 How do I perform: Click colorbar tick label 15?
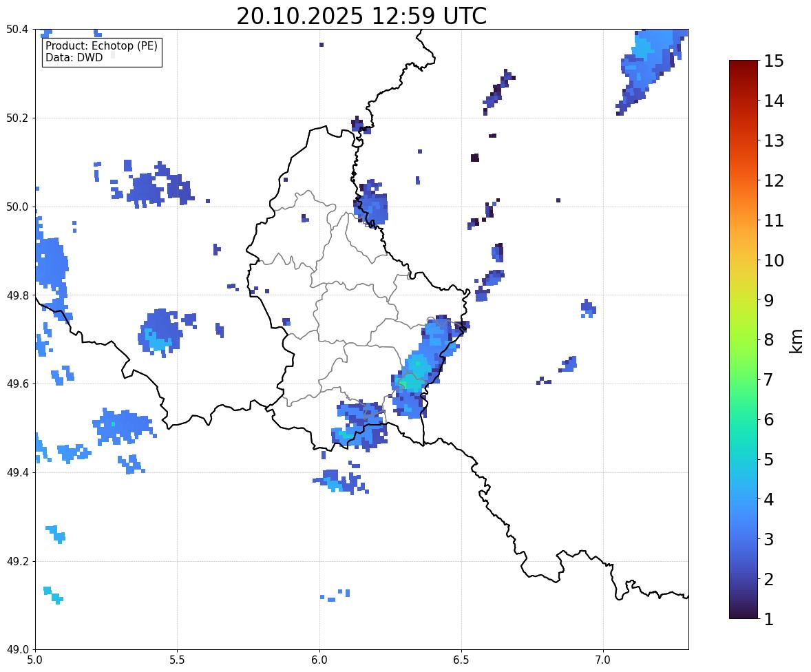click(x=774, y=61)
